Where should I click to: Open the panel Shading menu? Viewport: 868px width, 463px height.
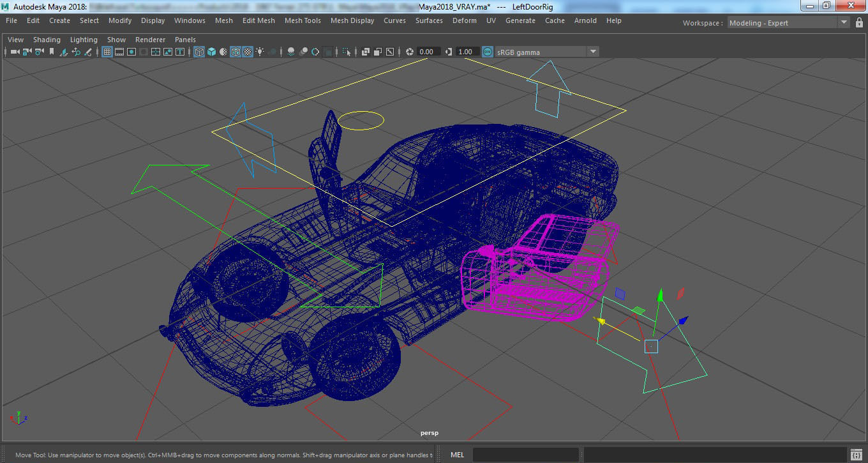pyautogui.click(x=47, y=40)
